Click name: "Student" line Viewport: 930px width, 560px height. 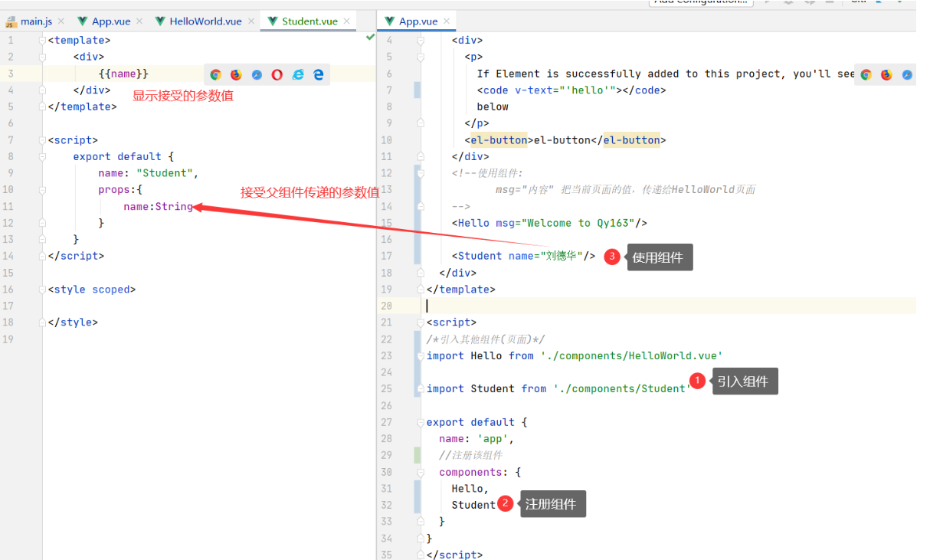(x=149, y=173)
